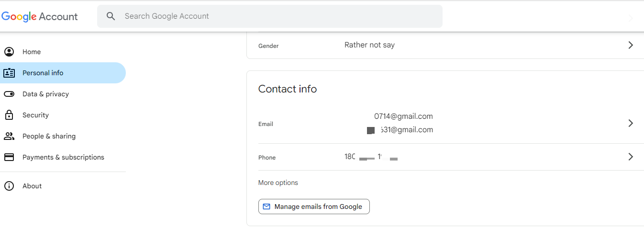Expand the Gender row chevron
The image size is (644, 230).
pos(631,45)
